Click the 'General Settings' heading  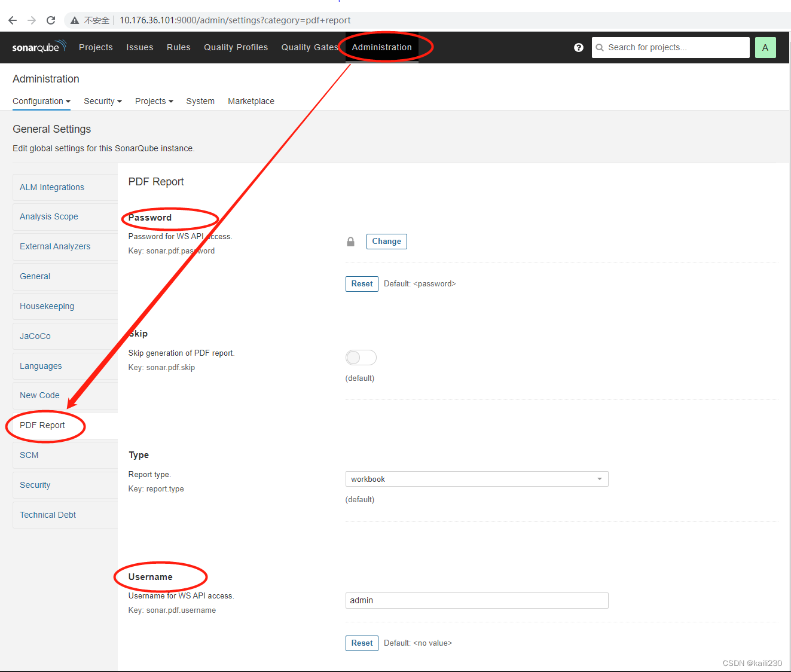pyautogui.click(x=52, y=129)
